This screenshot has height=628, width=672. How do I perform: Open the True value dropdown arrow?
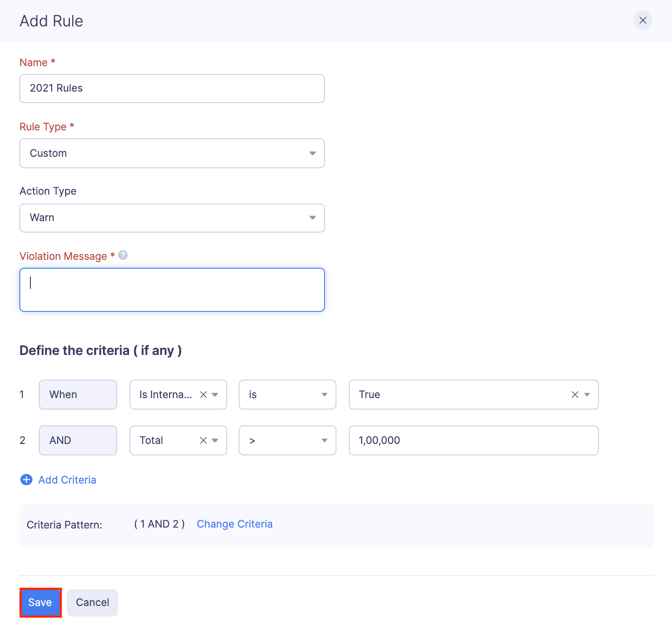[x=587, y=395]
